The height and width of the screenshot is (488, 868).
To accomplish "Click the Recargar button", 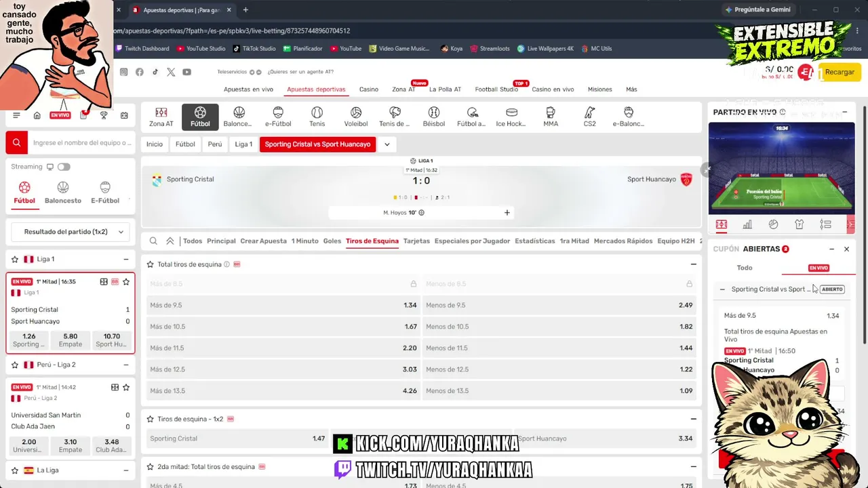I will point(840,73).
